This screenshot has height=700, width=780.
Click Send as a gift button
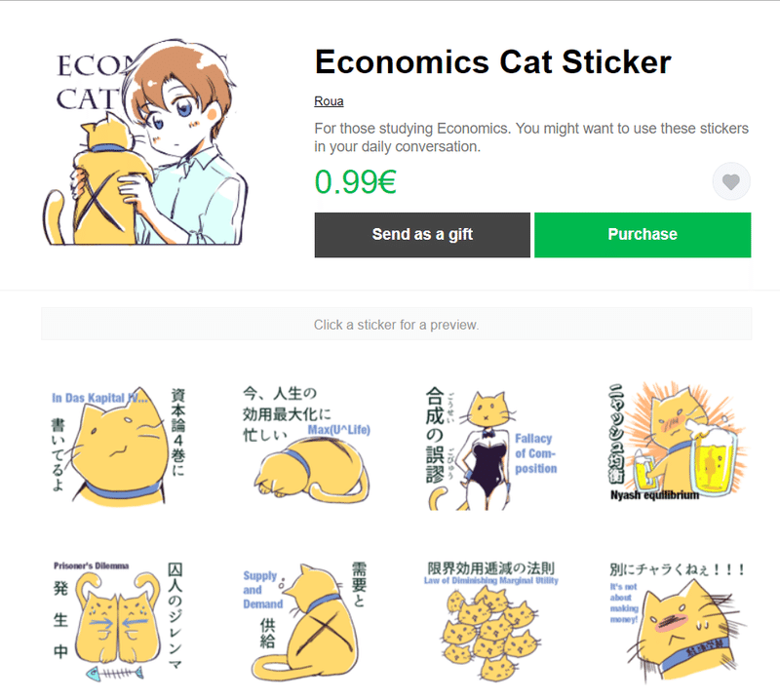[x=422, y=235]
